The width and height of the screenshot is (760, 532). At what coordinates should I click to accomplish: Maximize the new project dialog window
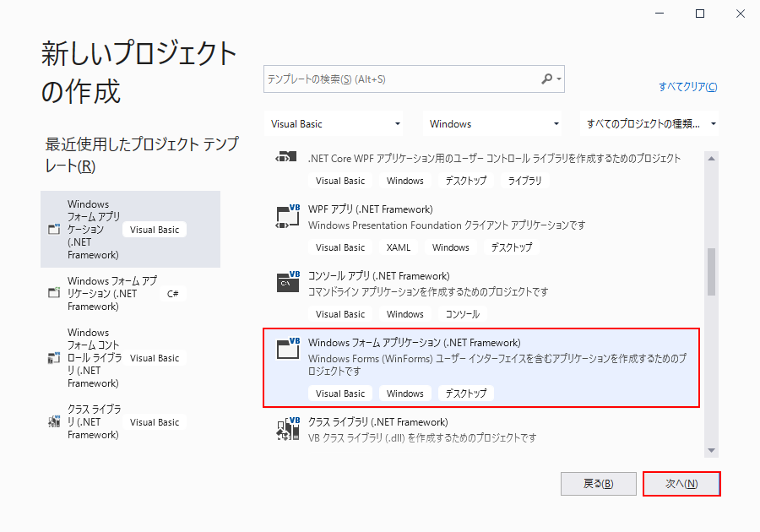[700, 14]
